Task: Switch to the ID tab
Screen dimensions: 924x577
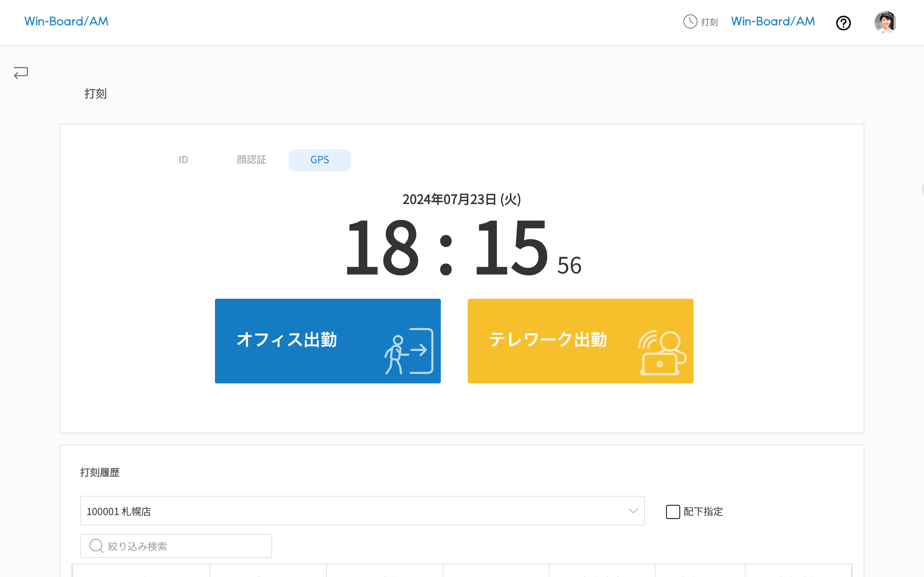Action: pyautogui.click(x=183, y=160)
